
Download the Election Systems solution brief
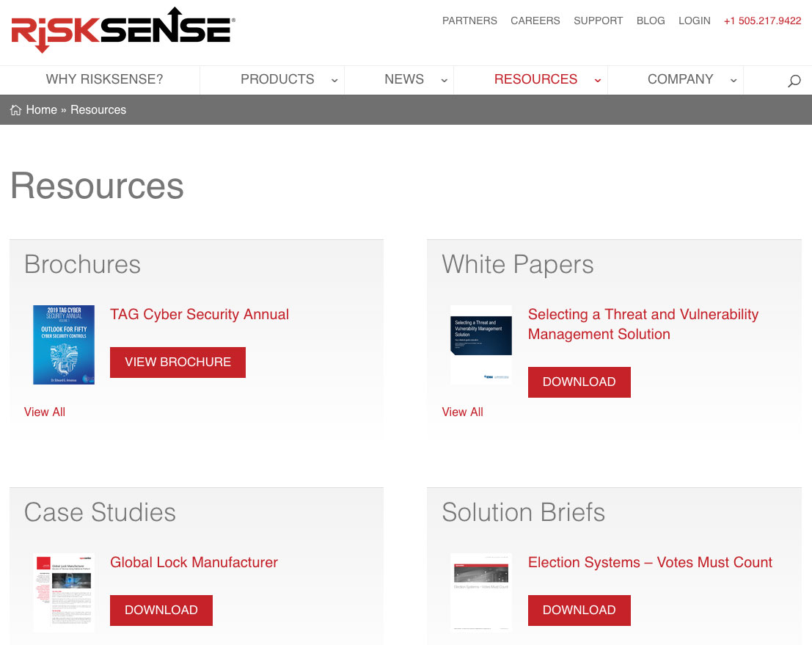579,611
